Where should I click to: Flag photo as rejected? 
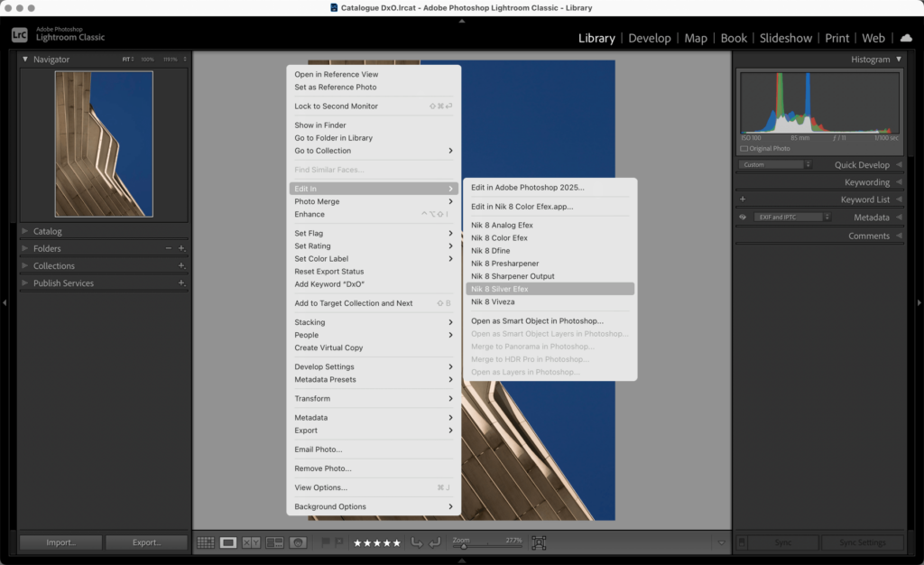339,542
